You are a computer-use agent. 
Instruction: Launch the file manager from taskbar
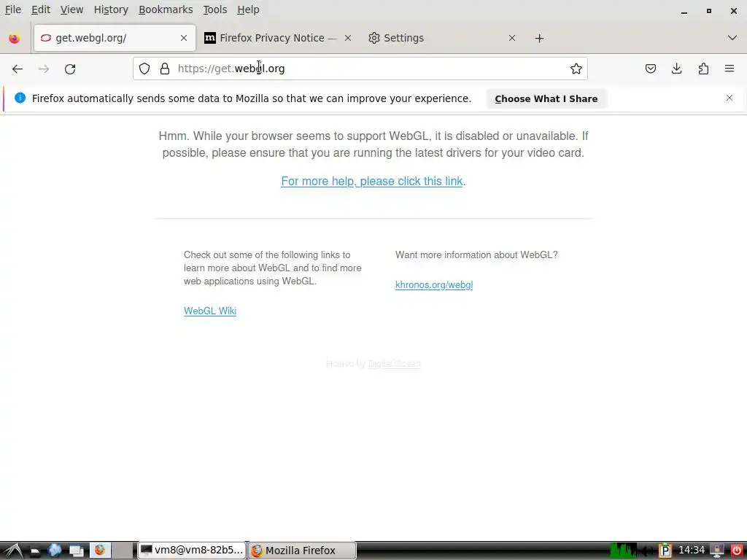point(34,551)
